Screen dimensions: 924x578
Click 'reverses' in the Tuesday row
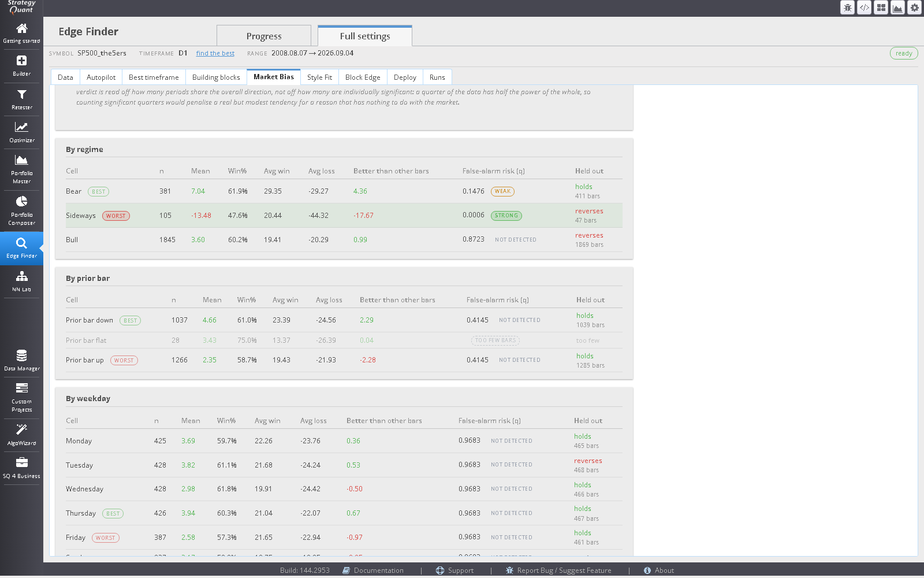(x=588, y=461)
